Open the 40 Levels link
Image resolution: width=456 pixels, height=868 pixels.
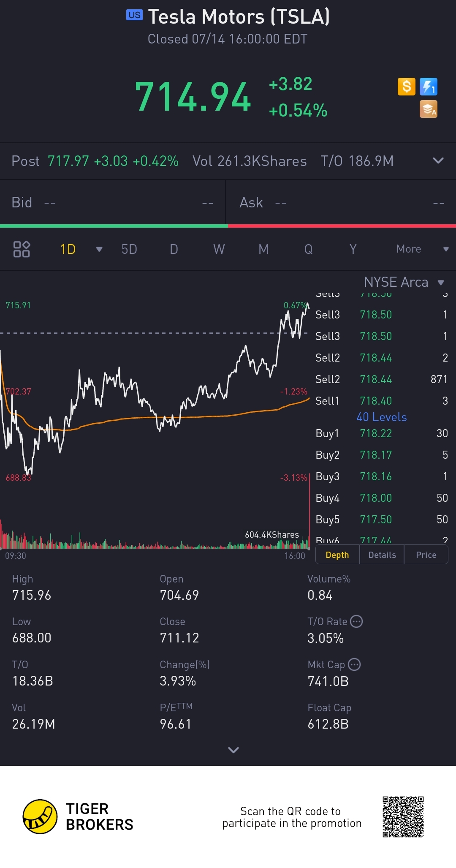tap(382, 417)
